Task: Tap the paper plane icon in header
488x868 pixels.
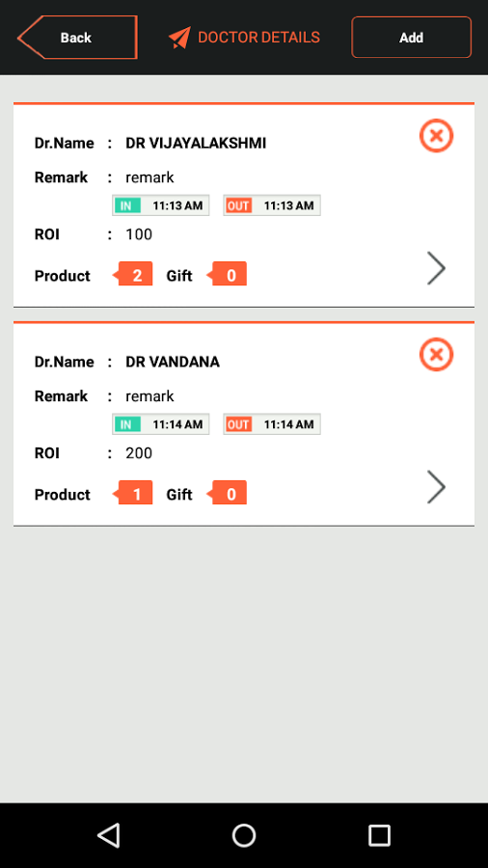Action: coord(179,38)
